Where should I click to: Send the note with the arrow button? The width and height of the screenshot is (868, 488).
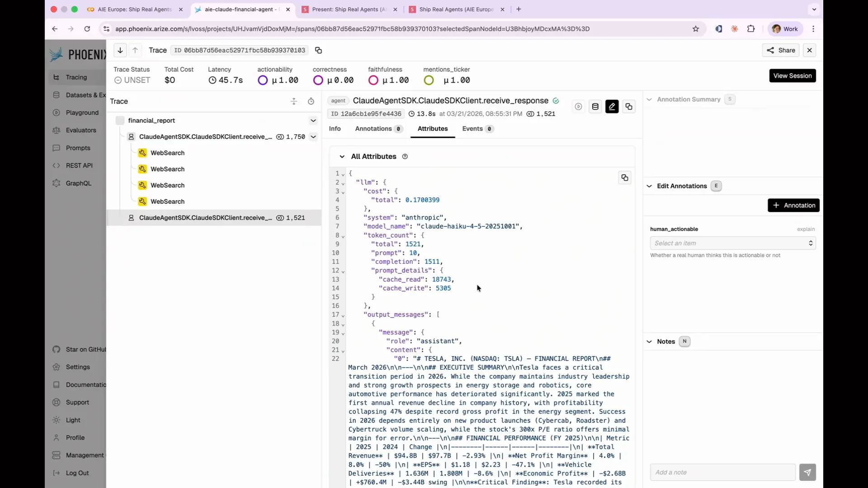tap(807, 472)
